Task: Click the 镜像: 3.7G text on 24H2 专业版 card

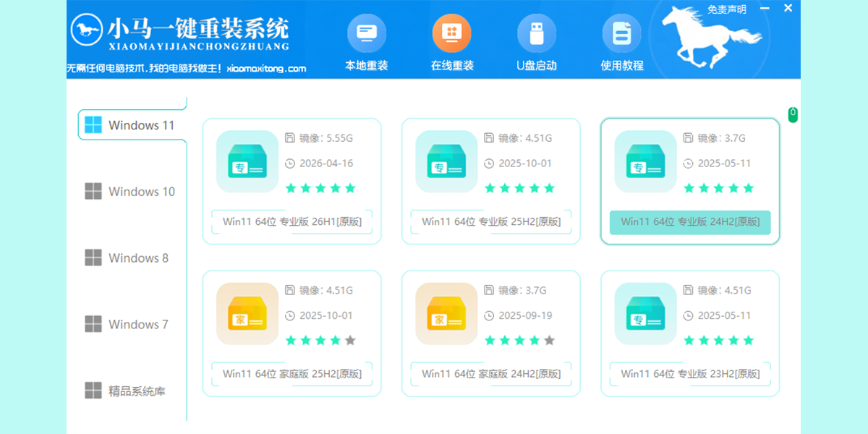Action: (721, 138)
